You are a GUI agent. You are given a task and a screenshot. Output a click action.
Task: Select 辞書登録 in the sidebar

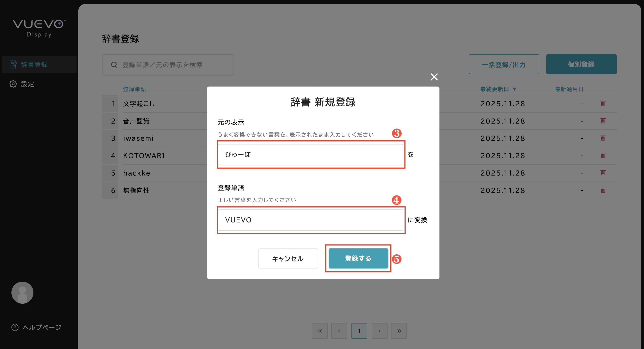(34, 64)
